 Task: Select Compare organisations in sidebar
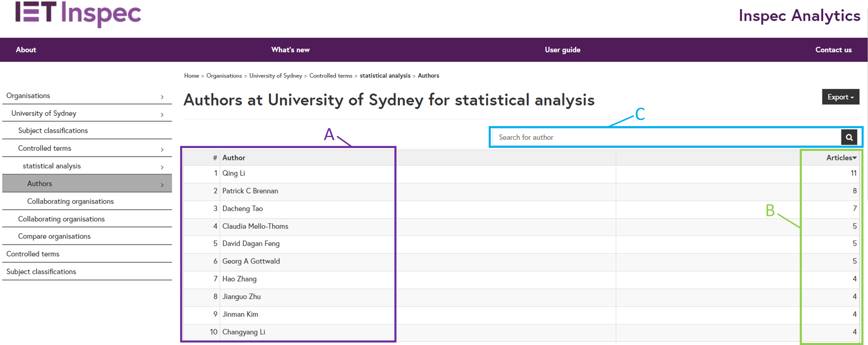pos(54,236)
